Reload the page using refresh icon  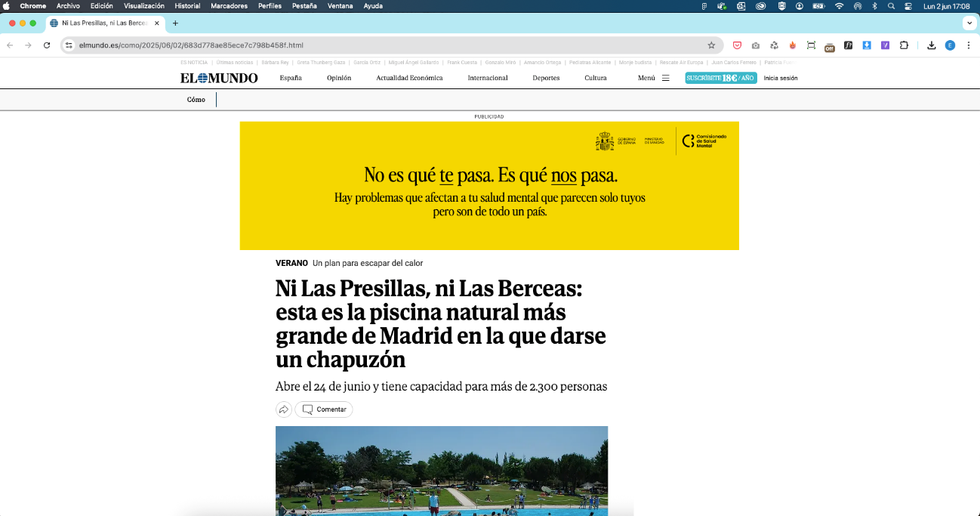(47, 45)
